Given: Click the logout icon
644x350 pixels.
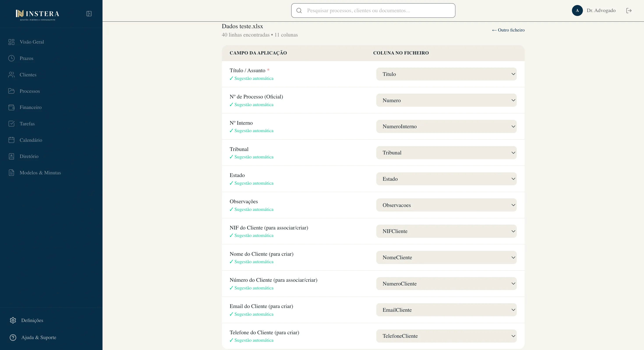Looking at the screenshot, I should coord(629,10).
